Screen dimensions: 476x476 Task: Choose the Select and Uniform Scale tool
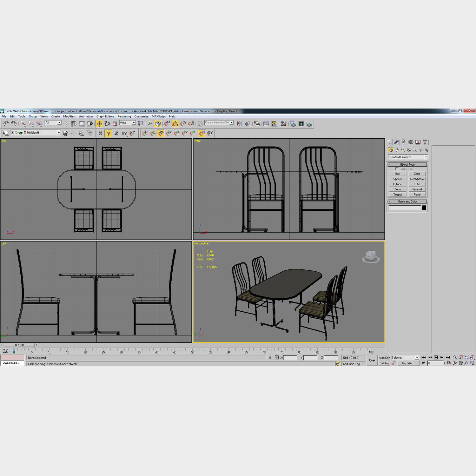(x=115, y=124)
